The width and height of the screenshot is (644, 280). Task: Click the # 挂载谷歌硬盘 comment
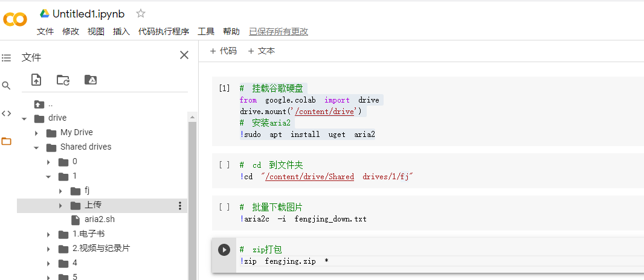271,88
